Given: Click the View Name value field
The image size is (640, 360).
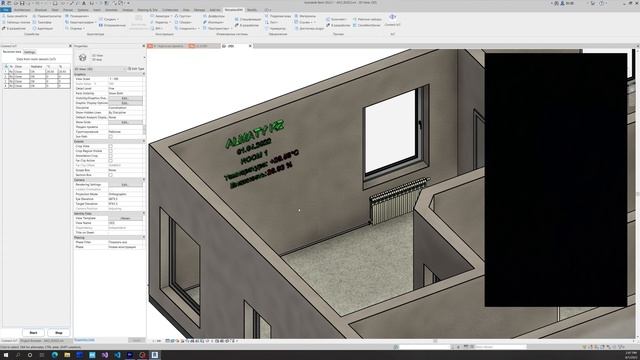Looking at the screenshot, I should [x=126, y=223].
